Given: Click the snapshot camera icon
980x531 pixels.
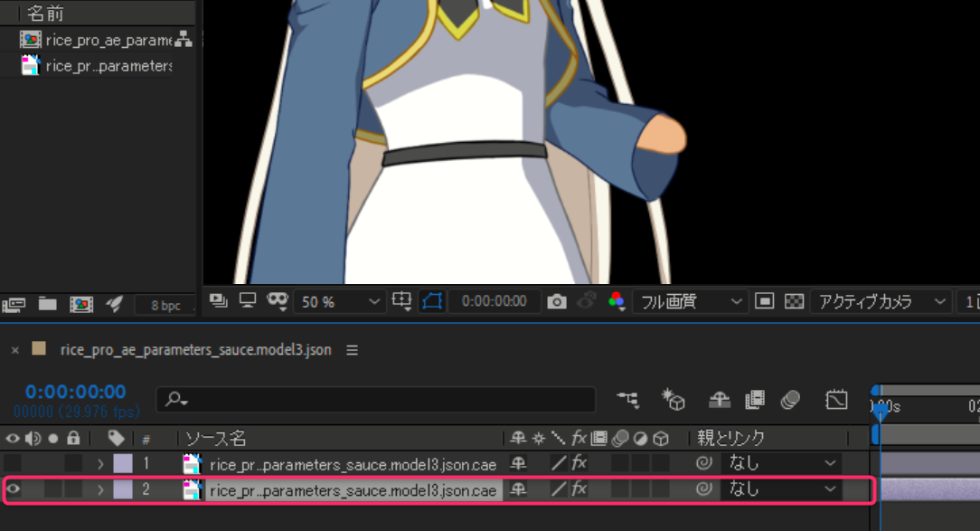Looking at the screenshot, I should [557, 301].
